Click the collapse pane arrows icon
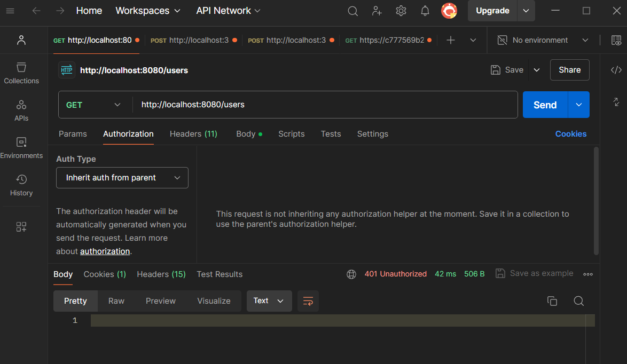Image resolution: width=627 pixels, height=364 pixels. 616,102
